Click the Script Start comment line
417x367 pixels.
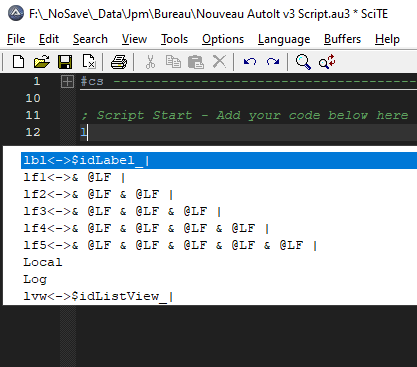click(x=245, y=115)
